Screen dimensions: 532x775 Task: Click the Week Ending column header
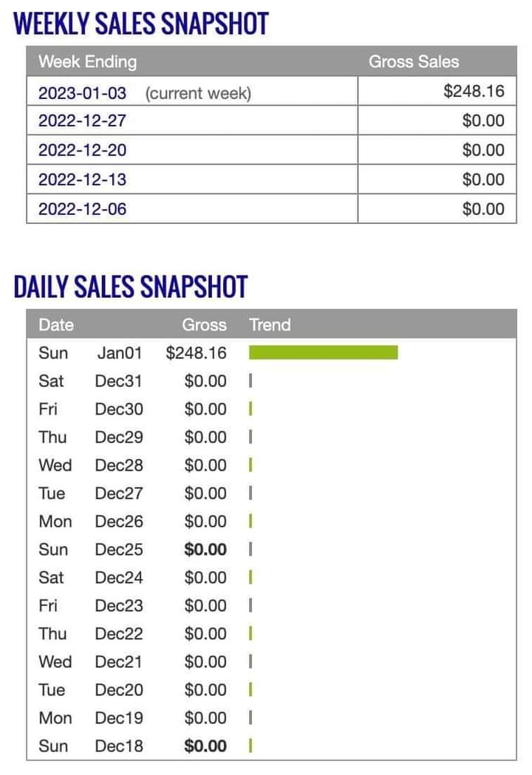point(87,61)
